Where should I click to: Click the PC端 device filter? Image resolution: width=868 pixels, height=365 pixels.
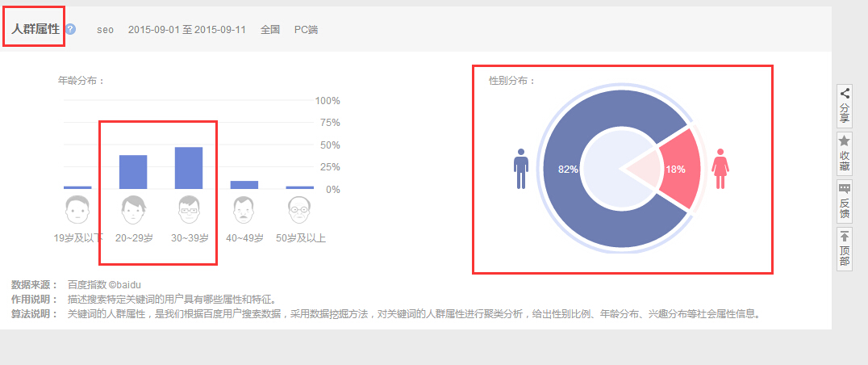[x=306, y=29]
